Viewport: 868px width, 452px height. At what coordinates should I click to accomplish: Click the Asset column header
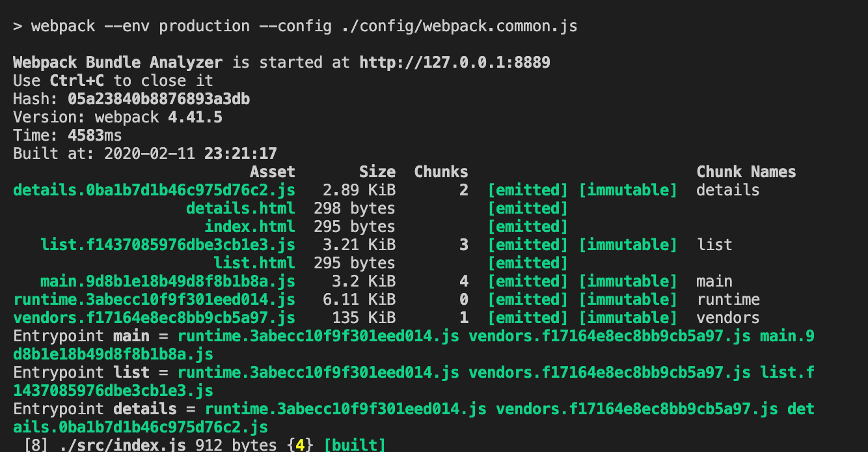point(272,172)
